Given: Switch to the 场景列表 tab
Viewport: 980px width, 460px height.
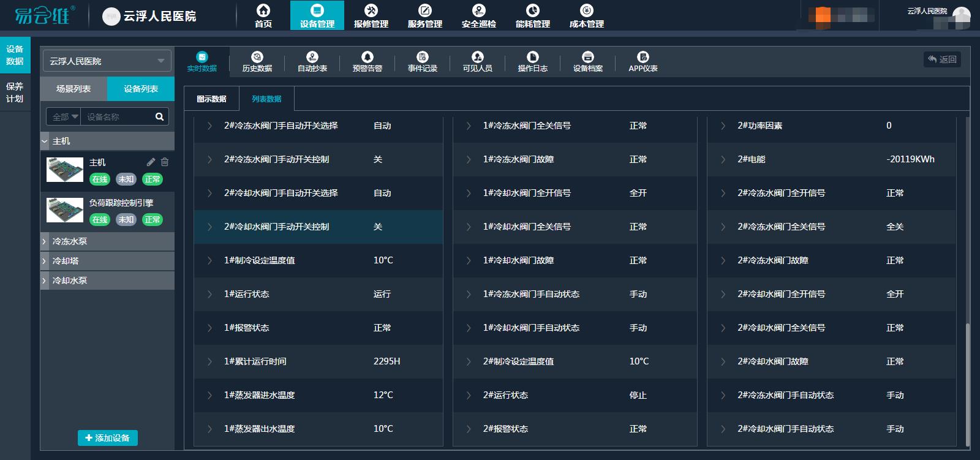Looking at the screenshot, I should pos(73,89).
